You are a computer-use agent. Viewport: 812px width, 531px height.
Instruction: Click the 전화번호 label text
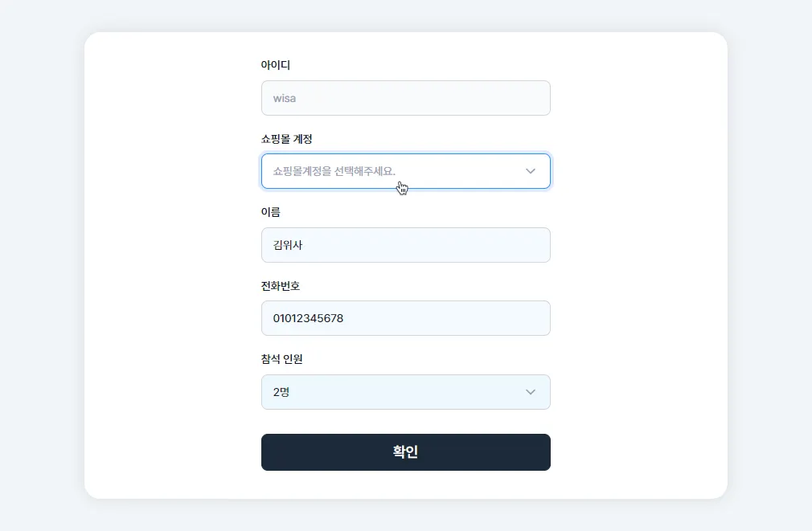tap(281, 286)
